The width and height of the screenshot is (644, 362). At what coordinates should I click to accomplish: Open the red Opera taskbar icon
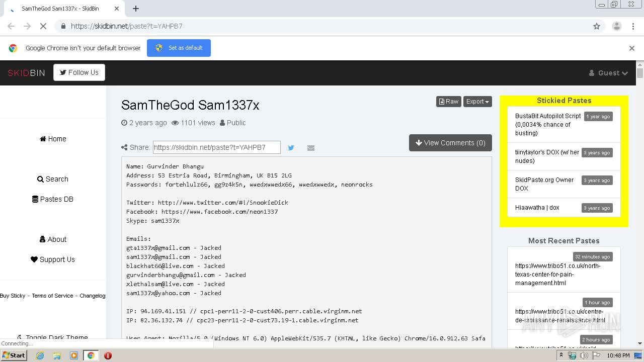pos(108,355)
